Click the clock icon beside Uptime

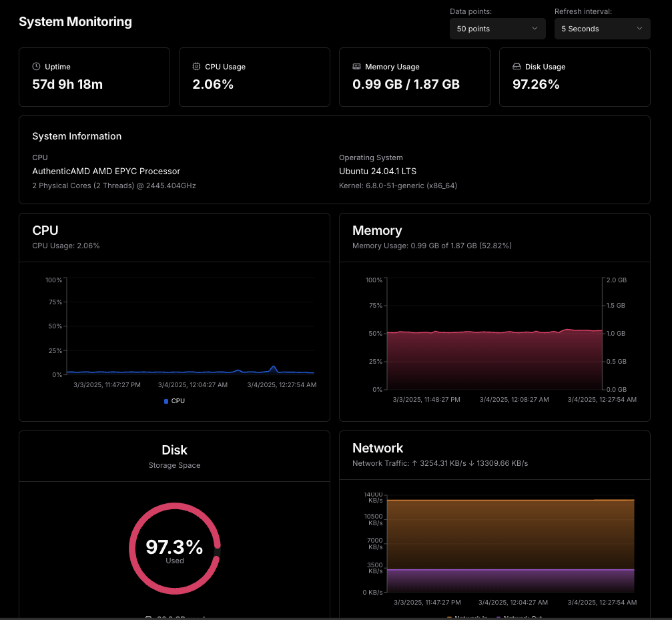[37, 67]
